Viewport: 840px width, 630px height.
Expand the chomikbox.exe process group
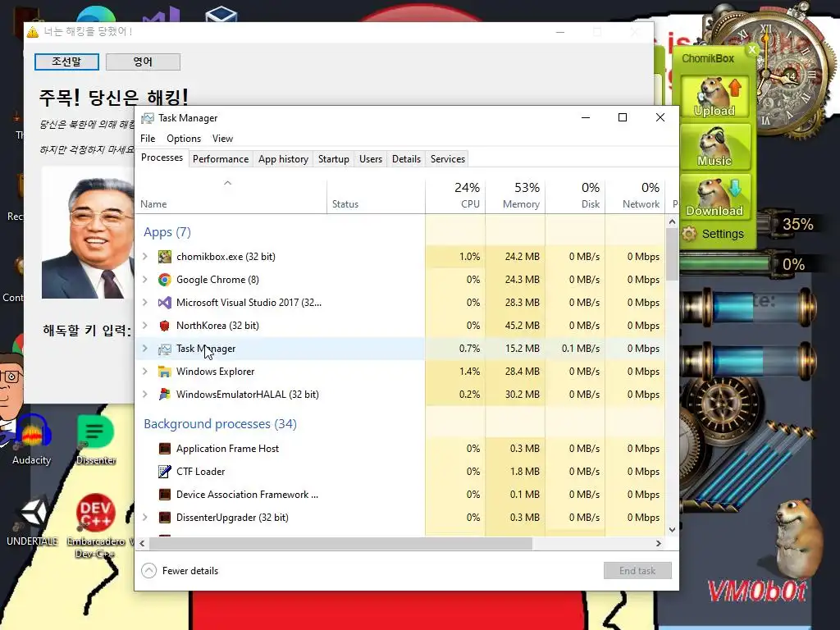pos(144,257)
